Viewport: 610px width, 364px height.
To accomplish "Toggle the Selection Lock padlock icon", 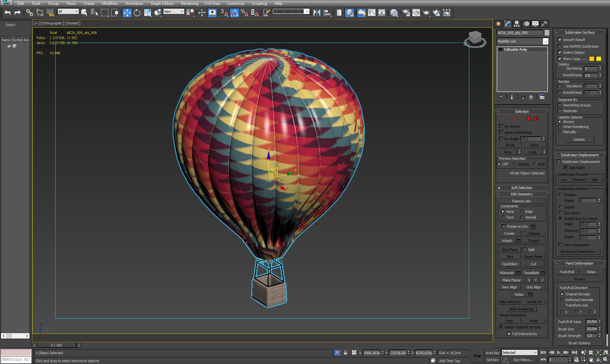I will (x=345, y=353).
